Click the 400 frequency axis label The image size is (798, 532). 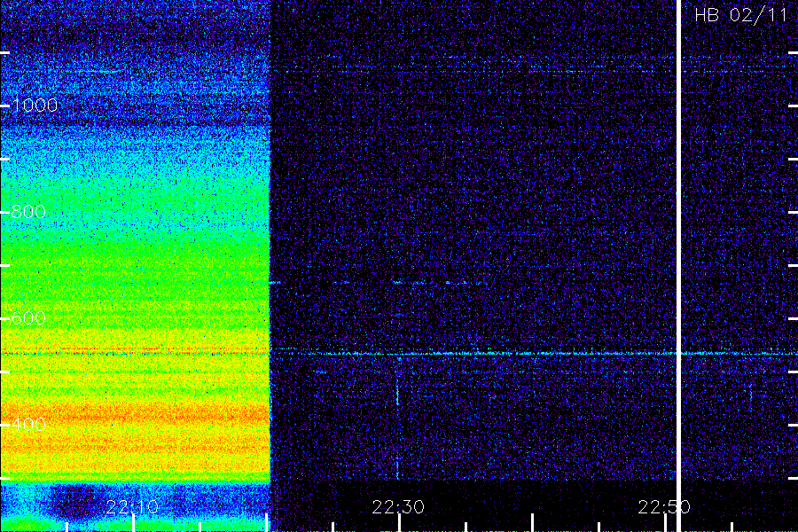28,424
